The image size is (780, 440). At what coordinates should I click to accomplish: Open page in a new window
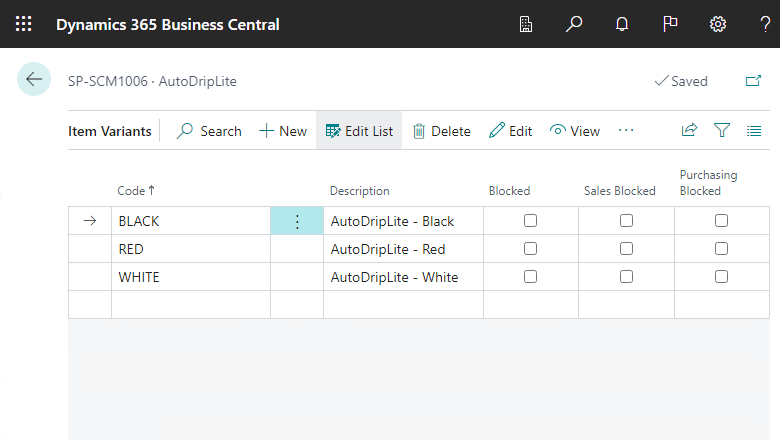[753, 81]
